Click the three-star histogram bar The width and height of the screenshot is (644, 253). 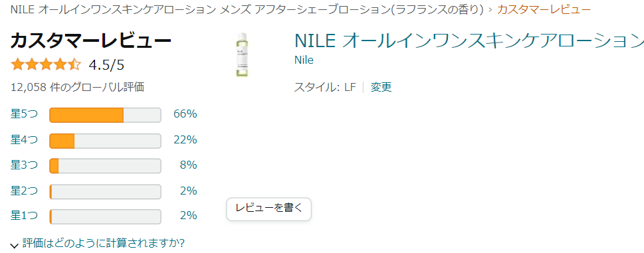pyautogui.click(x=105, y=166)
